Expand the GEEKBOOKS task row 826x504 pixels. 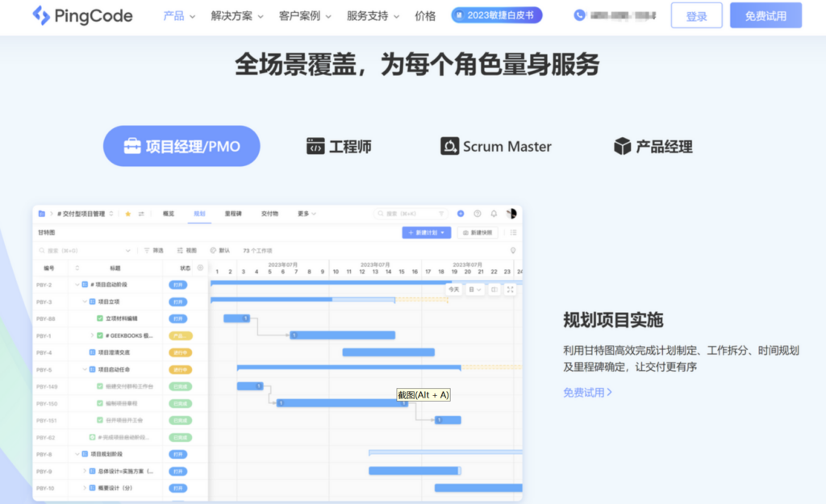(x=91, y=333)
